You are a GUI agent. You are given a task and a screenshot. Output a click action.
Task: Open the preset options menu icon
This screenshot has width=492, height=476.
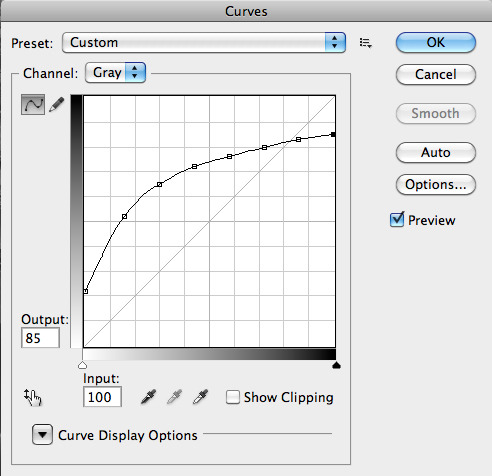pyautogui.click(x=366, y=43)
